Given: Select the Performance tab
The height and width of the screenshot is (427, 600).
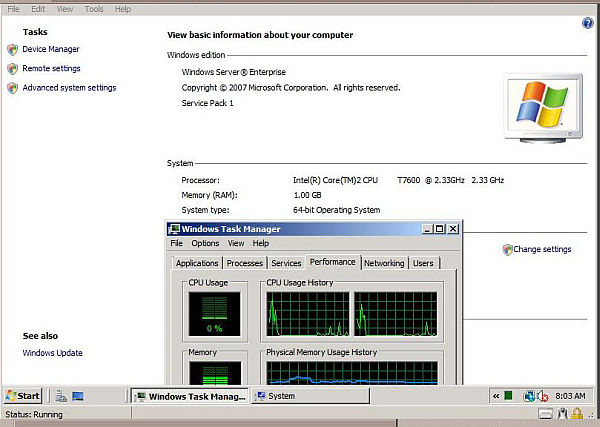Looking at the screenshot, I should (333, 262).
